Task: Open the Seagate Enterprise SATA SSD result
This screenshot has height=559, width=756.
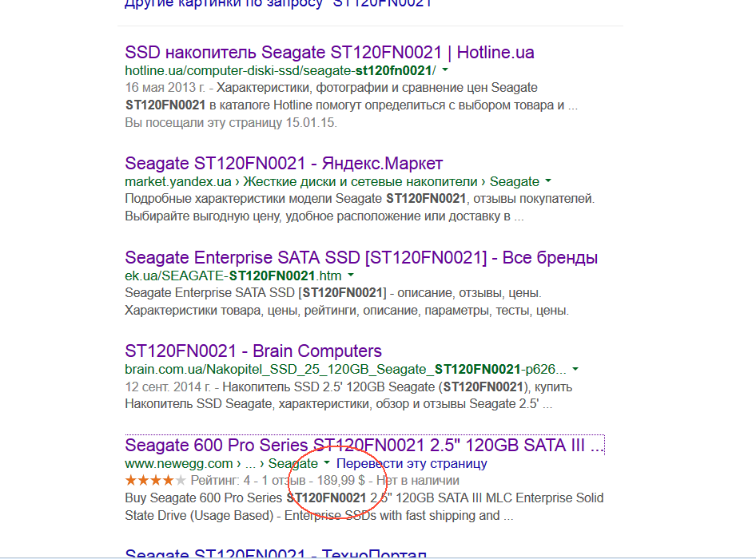Action: click(361, 258)
